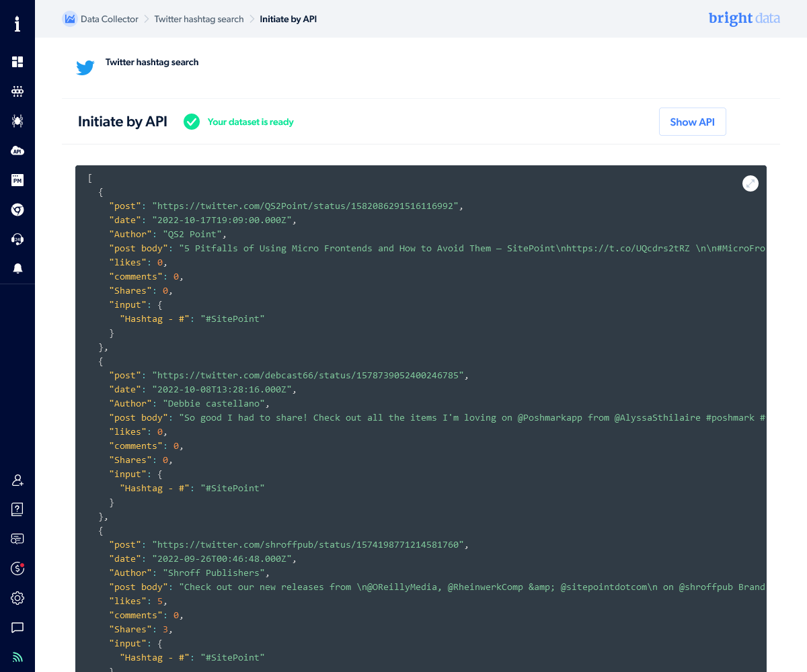This screenshot has height=672, width=807.
Task: Click the Initiate by API breadcrumb
Action: click(289, 19)
